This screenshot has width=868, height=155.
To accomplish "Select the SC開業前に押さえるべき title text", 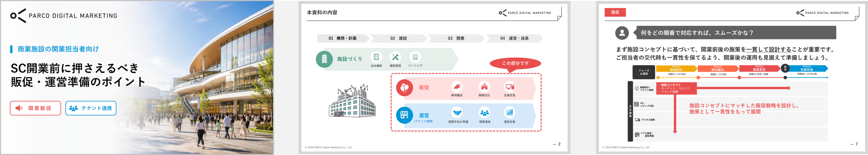I will point(75,68).
